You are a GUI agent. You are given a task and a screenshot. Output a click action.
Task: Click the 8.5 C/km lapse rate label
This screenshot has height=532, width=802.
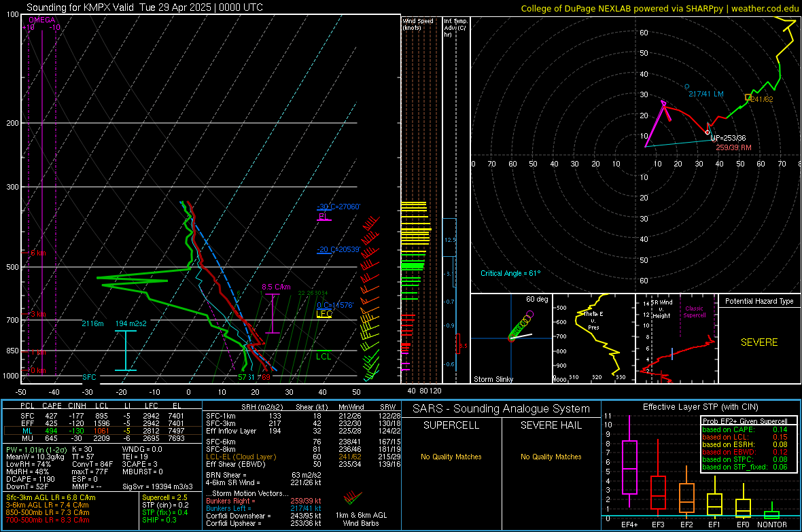tap(276, 287)
